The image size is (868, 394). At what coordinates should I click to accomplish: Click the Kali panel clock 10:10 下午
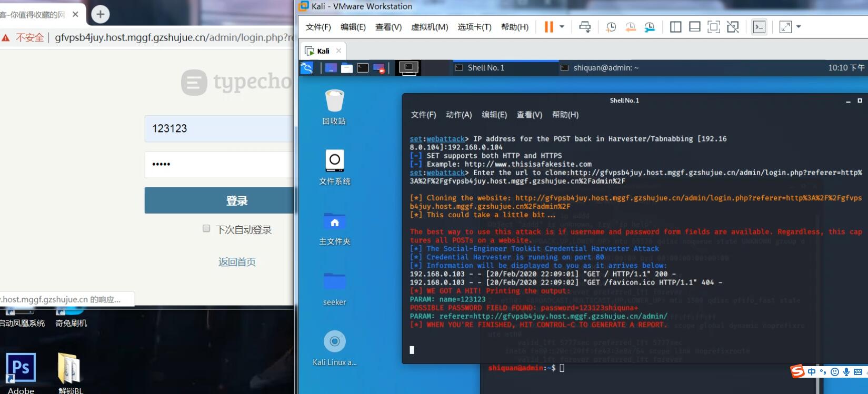(x=846, y=67)
